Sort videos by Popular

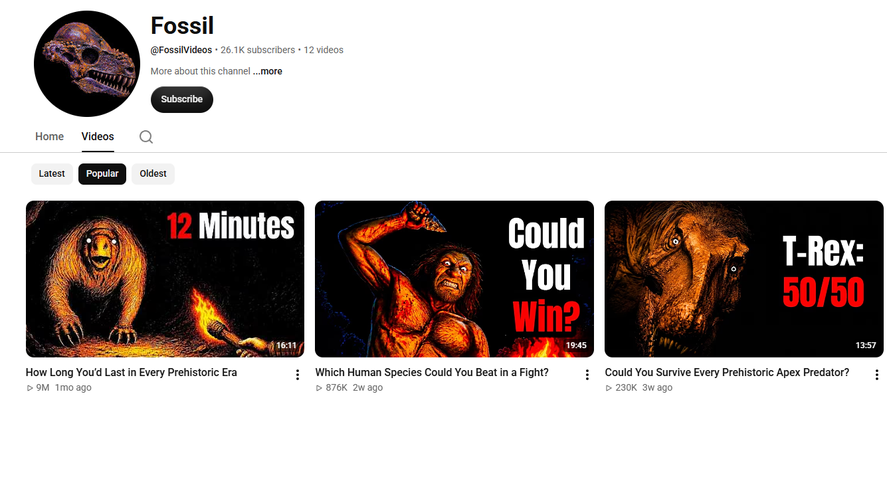[102, 174]
